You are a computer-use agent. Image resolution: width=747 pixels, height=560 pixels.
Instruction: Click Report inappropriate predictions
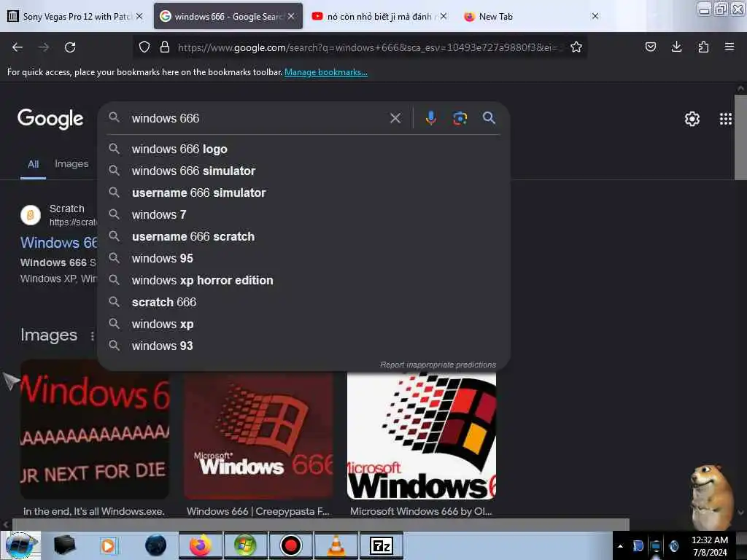click(x=438, y=365)
